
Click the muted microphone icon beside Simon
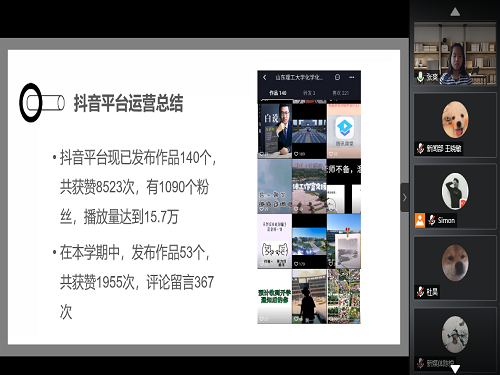(432, 220)
